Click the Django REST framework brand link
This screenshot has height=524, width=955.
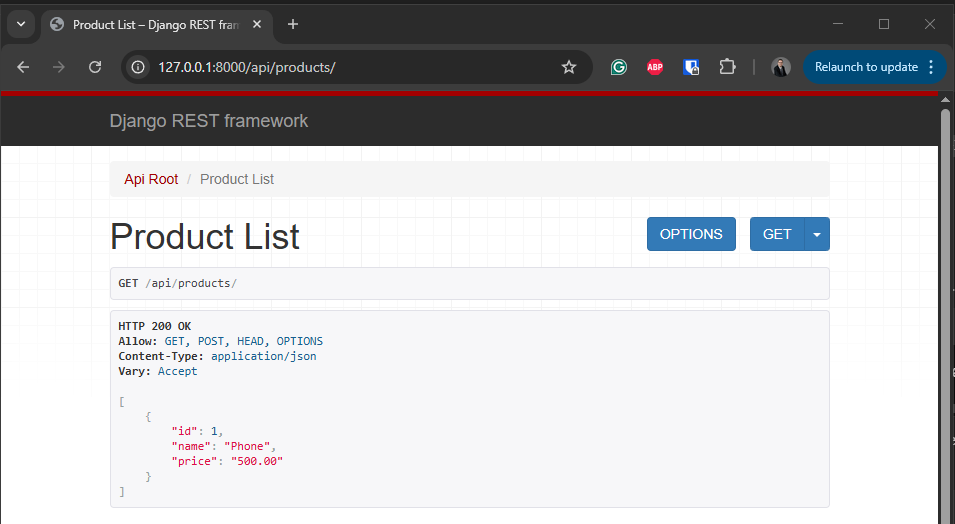[209, 121]
